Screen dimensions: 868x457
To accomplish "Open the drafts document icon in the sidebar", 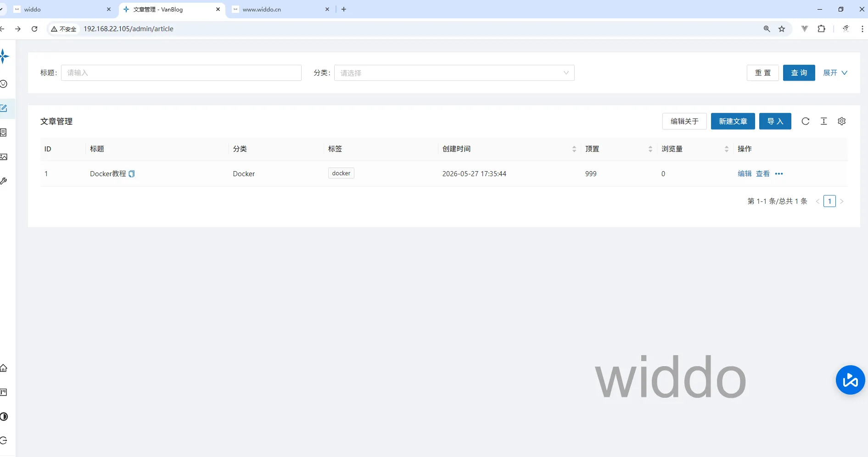I will click(x=3, y=133).
